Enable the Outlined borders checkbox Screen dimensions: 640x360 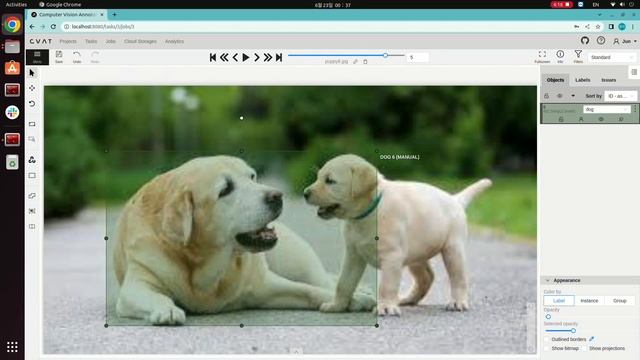click(x=547, y=340)
